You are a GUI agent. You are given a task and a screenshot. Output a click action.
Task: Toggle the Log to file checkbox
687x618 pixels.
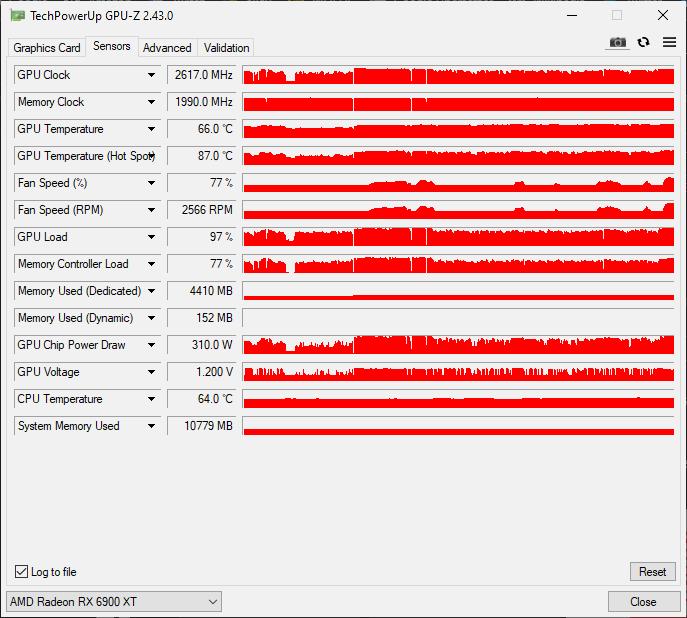point(21,572)
